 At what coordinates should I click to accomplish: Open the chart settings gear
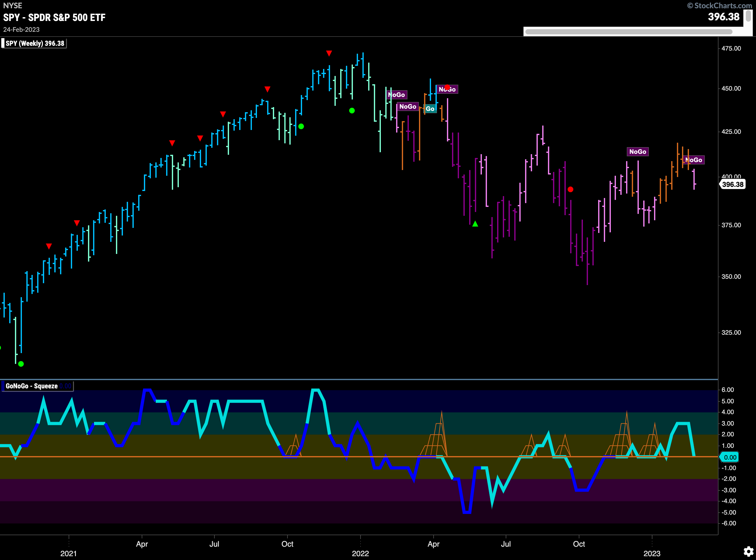pyautogui.click(x=748, y=551)
